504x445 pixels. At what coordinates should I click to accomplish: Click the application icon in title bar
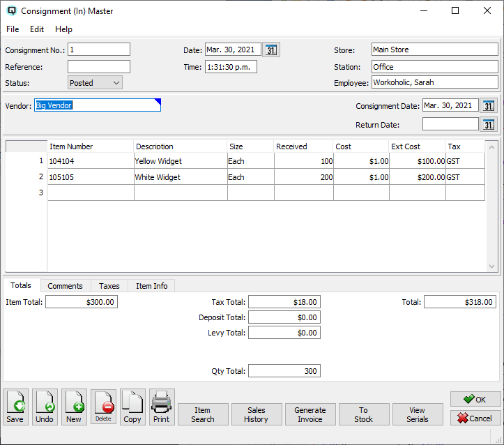pyautogui.click(x=12, y=10)
